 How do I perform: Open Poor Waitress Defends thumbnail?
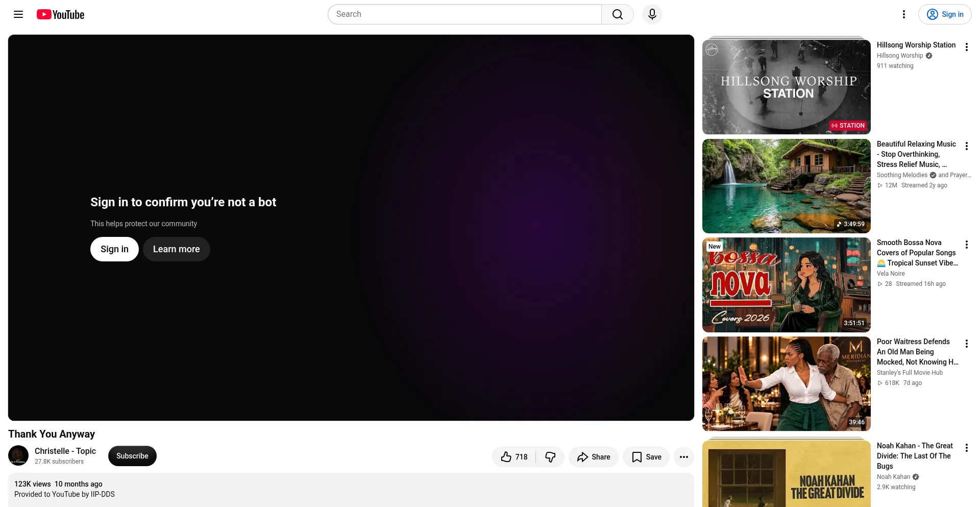(787, 384)
